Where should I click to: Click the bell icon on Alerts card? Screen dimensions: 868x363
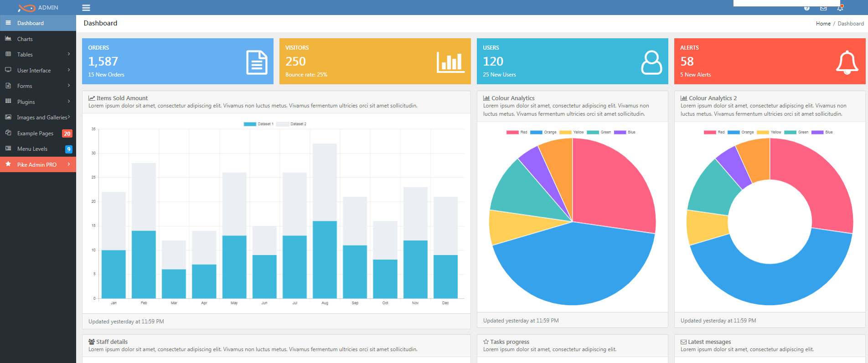(x=847, y=62)
